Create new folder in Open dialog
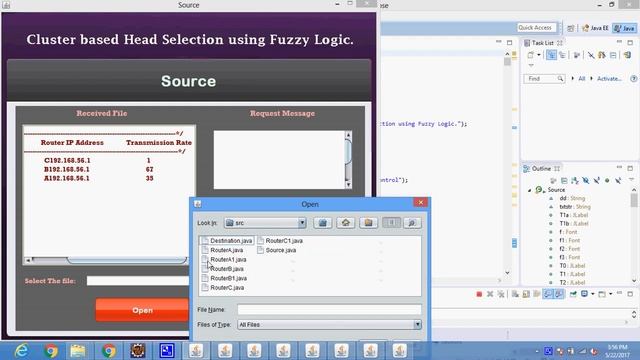 (369, 223)
